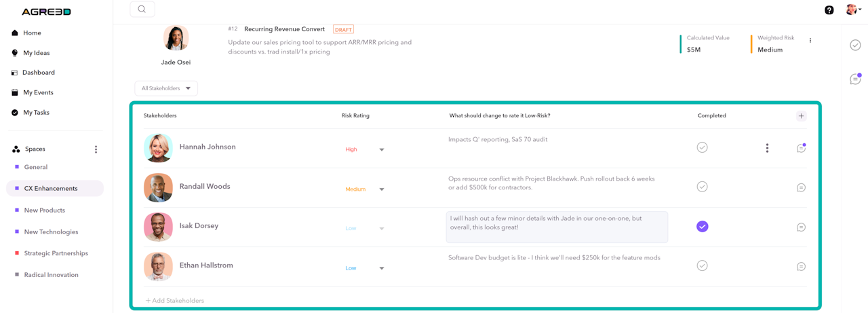The height and width of the screenshot is (313, 868).
Task: Open comments for Randall Woods
Action: 801,187
